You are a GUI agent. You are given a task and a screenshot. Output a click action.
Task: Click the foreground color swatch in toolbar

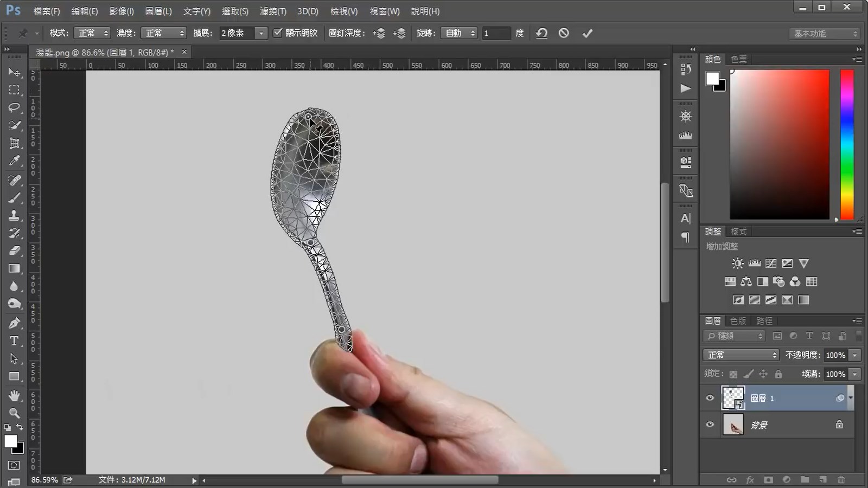[10, 441]
